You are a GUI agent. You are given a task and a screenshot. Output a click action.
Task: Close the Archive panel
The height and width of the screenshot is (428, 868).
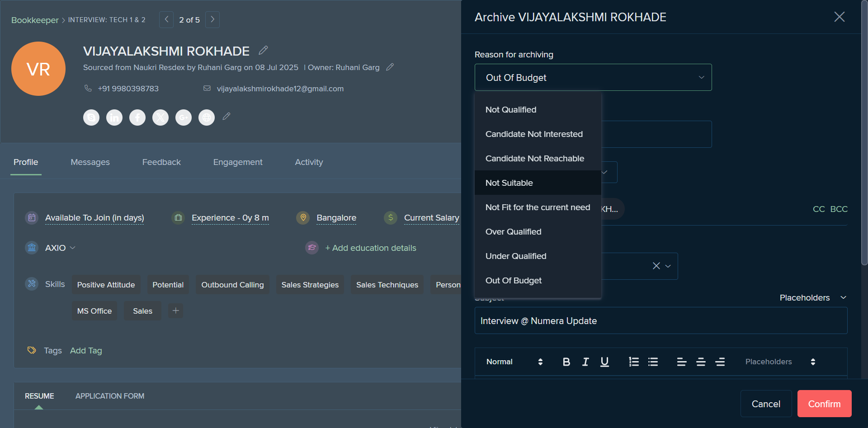[x=840, y=17]
